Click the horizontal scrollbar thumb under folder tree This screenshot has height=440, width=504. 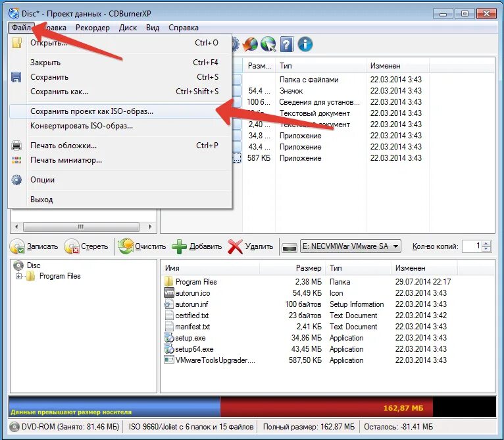click(x=81, y=227)
